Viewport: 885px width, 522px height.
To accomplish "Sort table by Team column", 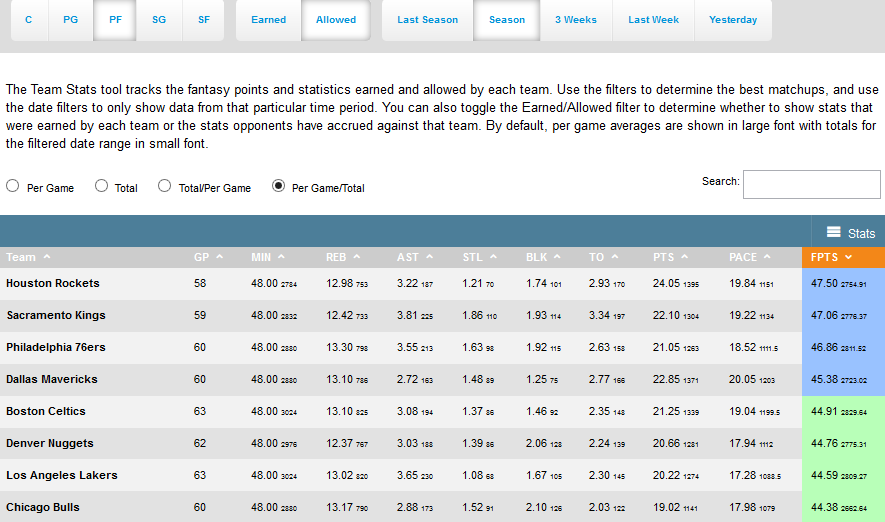I will 28,257.
